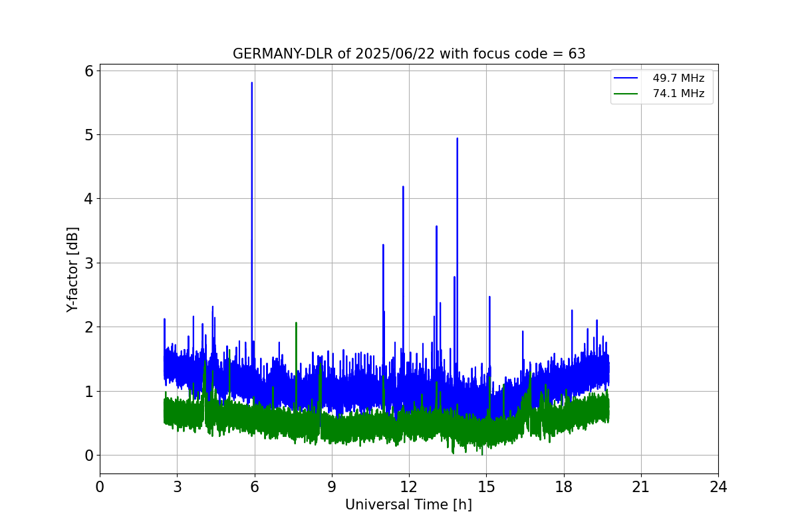Click x-axis tick label 21
Image resolution: width=798 pixels, height=532 pixels.
point(641,487)
